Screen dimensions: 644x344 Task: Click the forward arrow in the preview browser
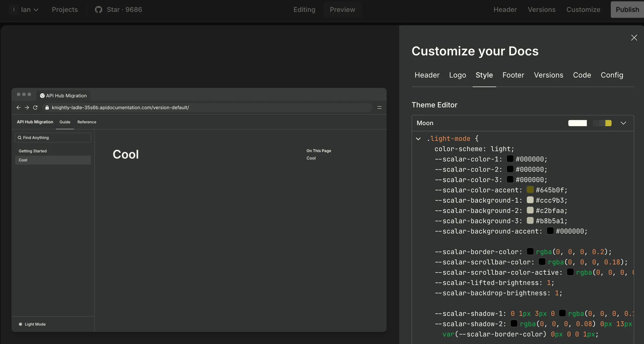[x=27, y=108]
